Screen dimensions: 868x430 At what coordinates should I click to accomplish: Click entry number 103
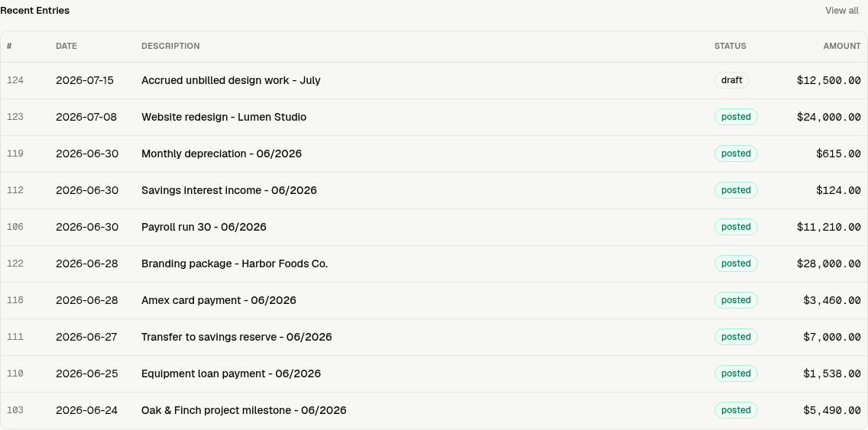point(15,410)
